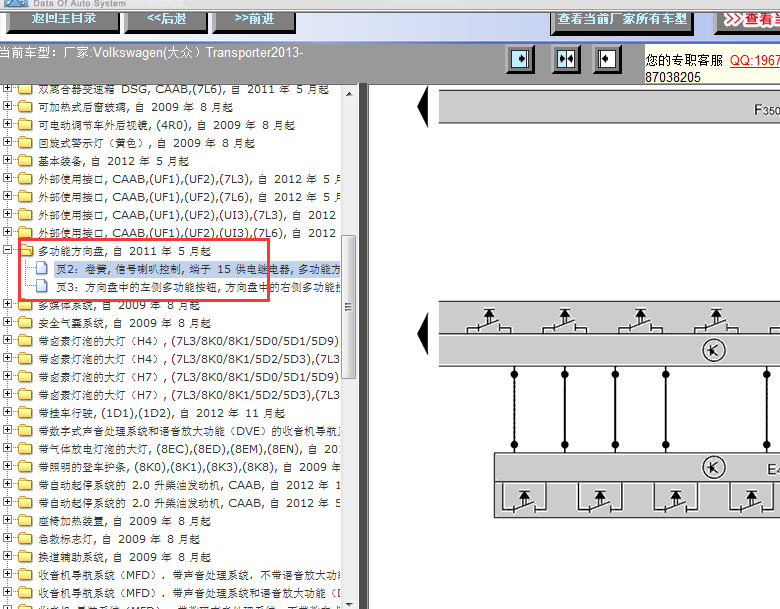780x609 pixels.
Task: Expand 基本装备 folder node
Action: pyautogui.click(x=7, y=160)
